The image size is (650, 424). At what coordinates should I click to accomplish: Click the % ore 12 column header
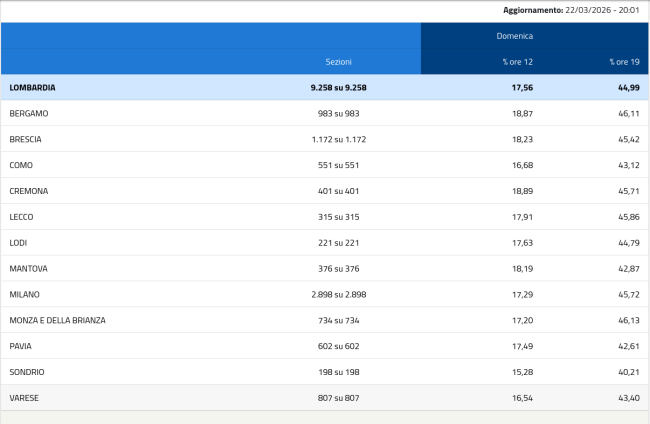coord(516,62)
